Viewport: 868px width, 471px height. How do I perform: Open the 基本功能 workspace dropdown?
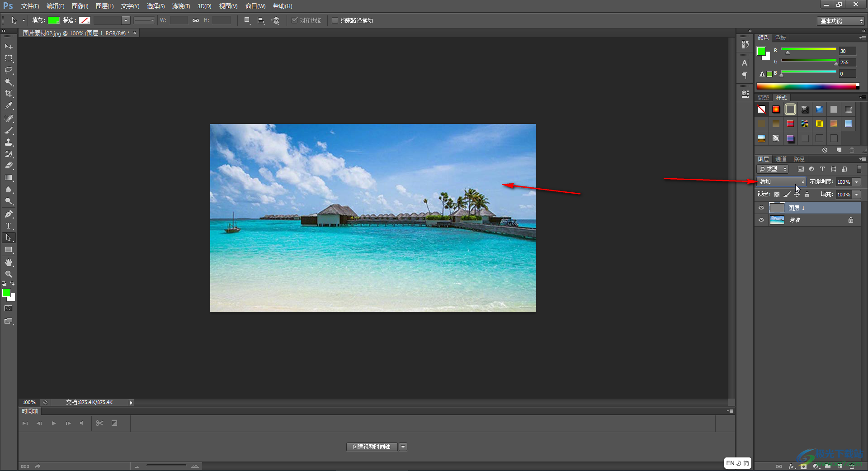coord(841,21)
